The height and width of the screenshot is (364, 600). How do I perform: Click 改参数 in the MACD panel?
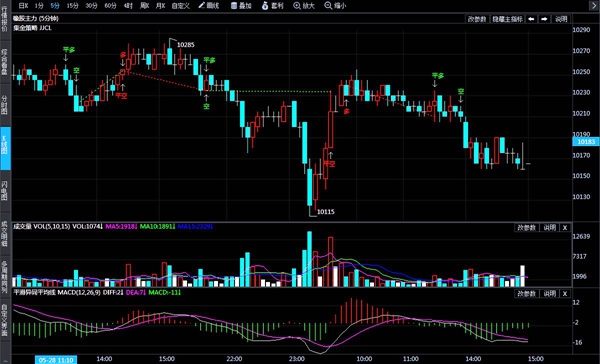[x=527, y=293]
